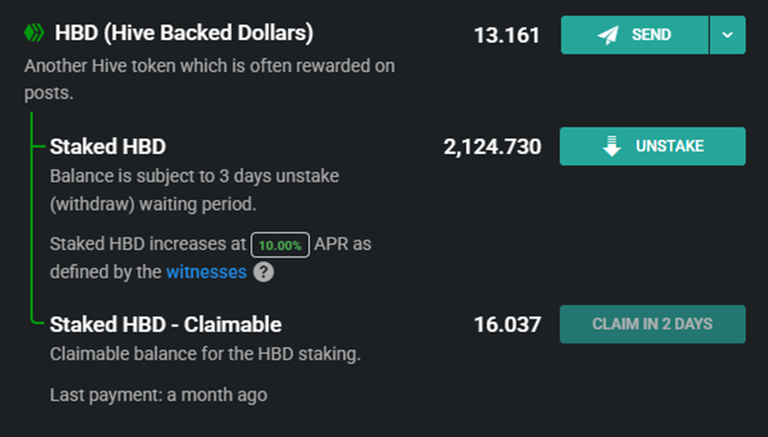Select the Staked HBD heading
Screen dimensions: 768x437
pos(108,146)
